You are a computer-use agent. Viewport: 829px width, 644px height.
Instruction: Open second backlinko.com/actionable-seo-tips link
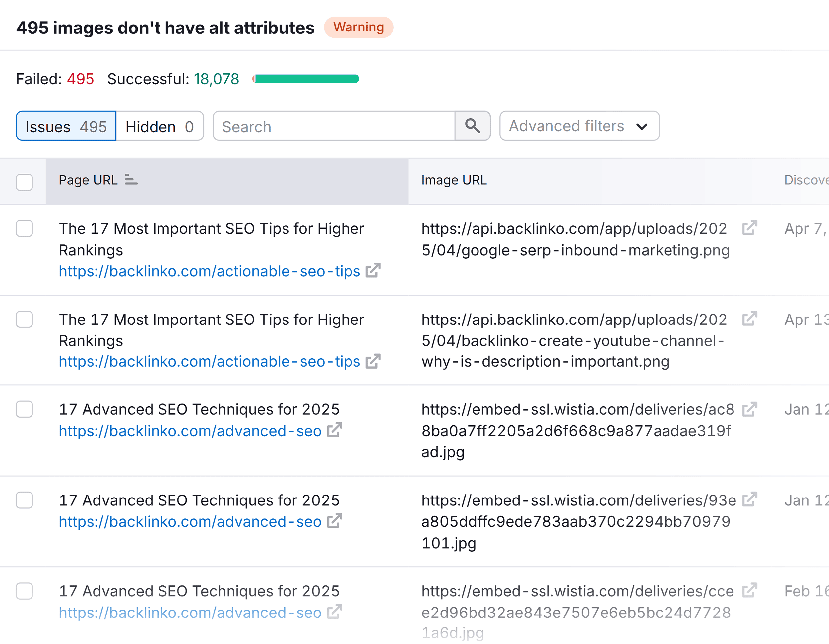point(210,362)
